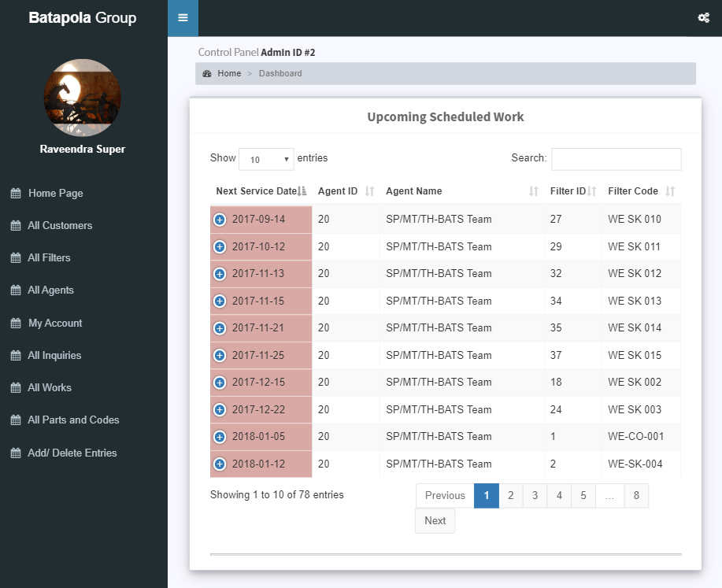722x588 pixels.
Task: Click the dashboard icon beside Home breadcrumb
Action: click(x=207, y=73)
